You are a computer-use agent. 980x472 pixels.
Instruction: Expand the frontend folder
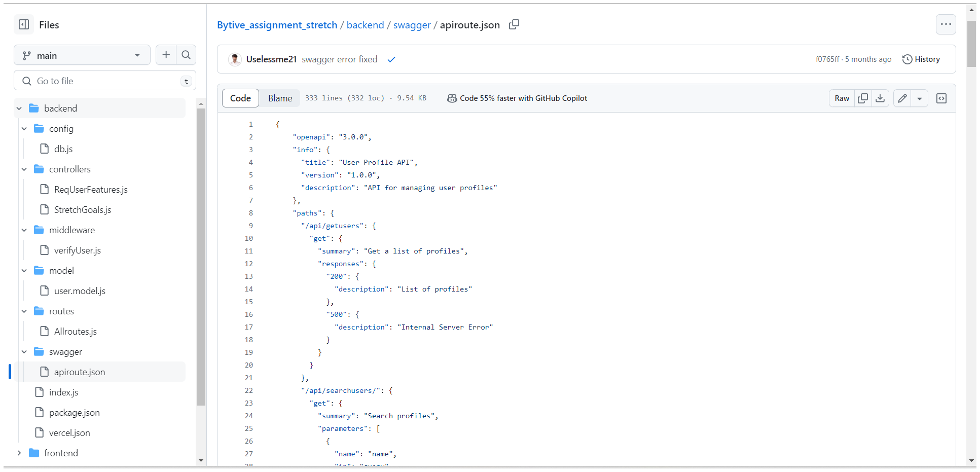click(x=19, y=453)
